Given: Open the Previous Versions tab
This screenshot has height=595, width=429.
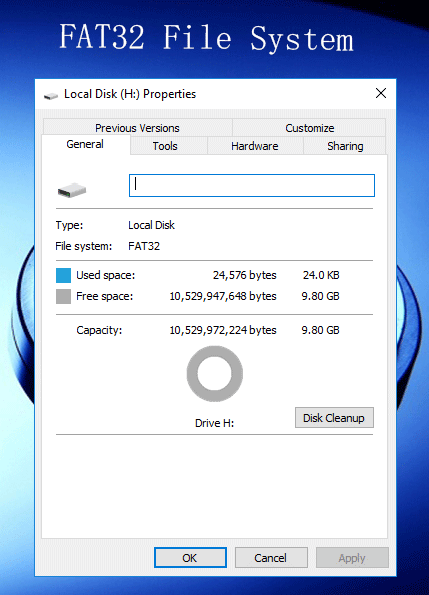Looking at the screenshot, I should pyautogui.click(x=137, y=128).
